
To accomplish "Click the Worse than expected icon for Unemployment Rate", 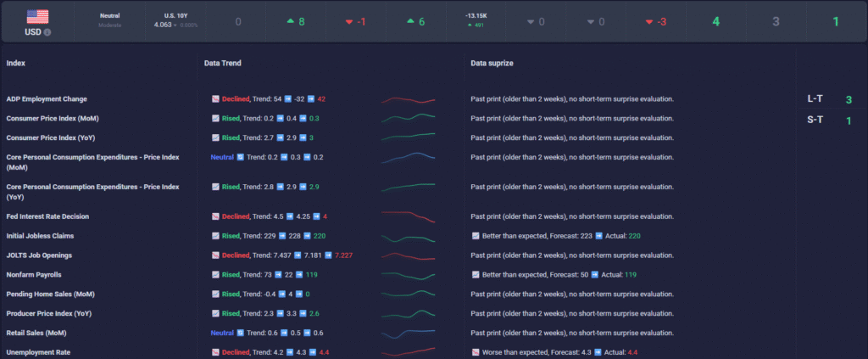I will [476, 351].
